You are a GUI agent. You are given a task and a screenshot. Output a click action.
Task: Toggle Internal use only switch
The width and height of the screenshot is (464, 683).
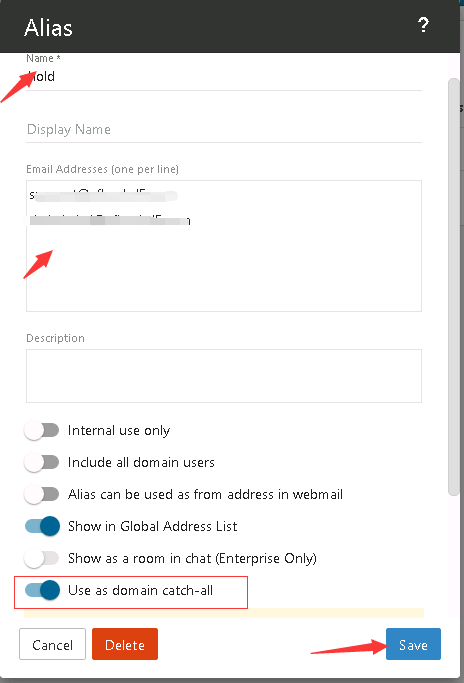click(x=41, y=430)
